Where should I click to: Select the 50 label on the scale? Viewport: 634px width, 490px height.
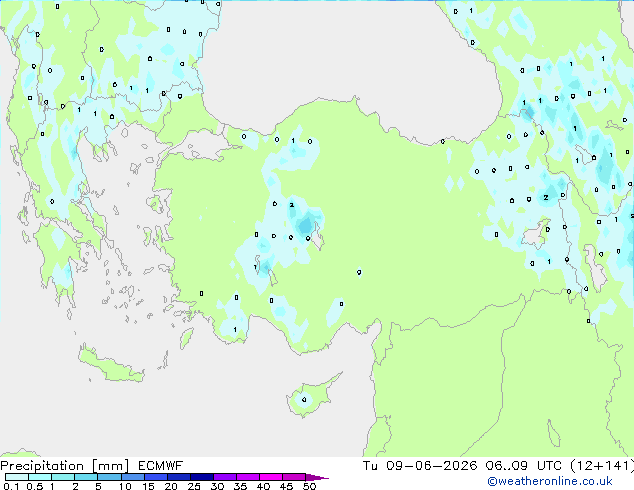[x=310, y=486]
